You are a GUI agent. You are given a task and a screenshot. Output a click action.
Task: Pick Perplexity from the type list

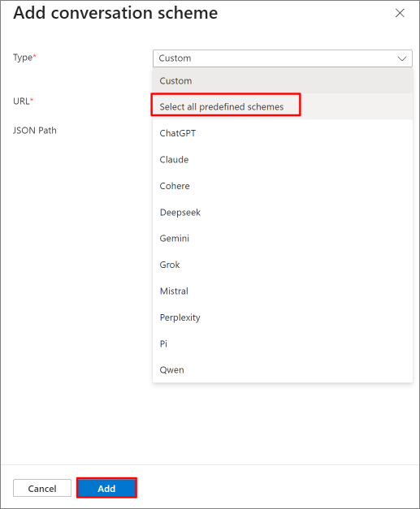click(x=283, y=317)
